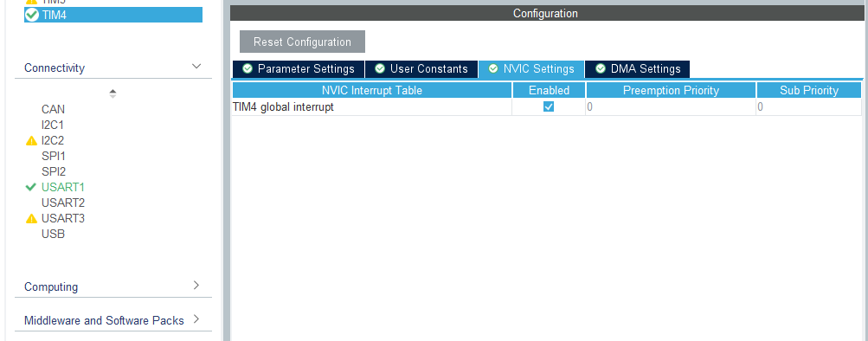Click the green checkmark next to USART1

[x=31, y=187]
